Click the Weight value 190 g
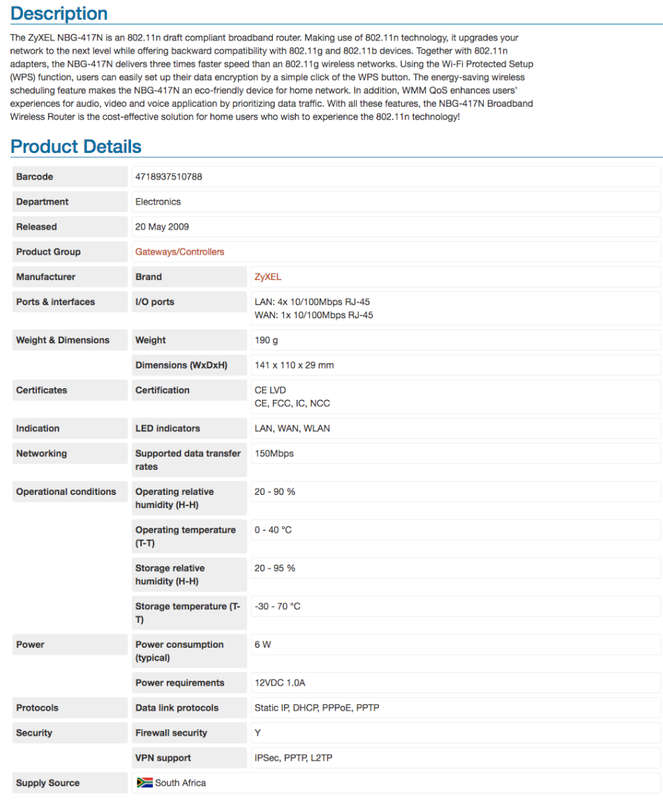 tap(266, 340)
